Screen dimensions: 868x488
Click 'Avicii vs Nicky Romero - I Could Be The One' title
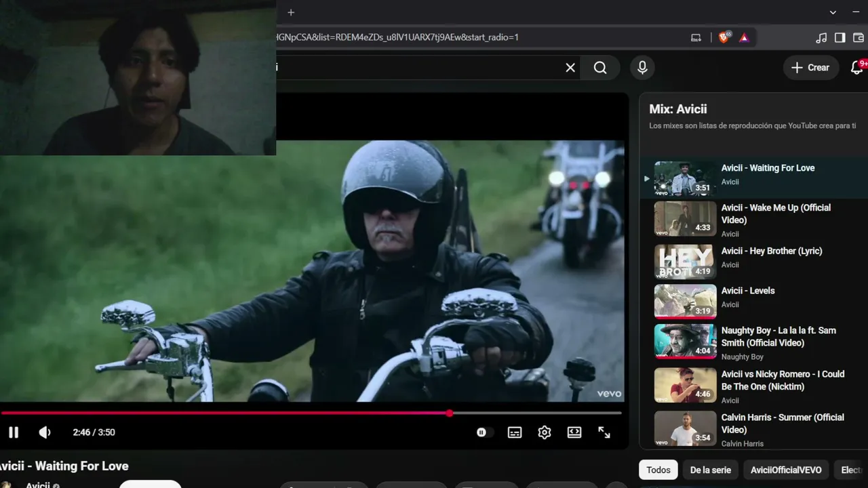(783, 380)
